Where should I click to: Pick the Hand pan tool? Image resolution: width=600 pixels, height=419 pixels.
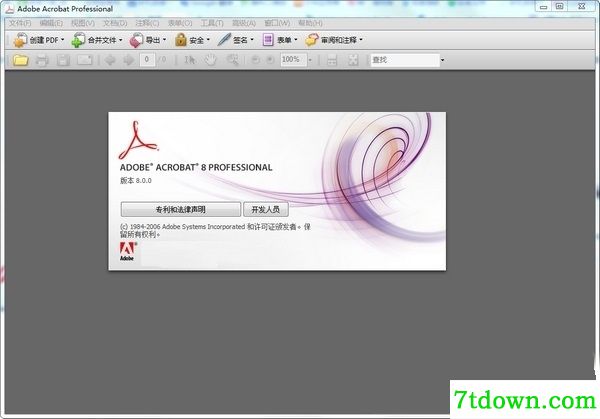210,60
